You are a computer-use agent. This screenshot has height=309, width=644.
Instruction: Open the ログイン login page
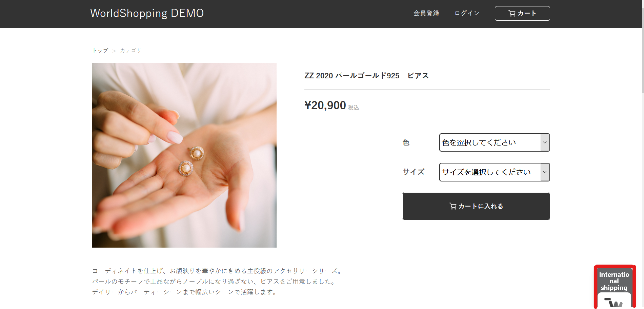click(x=467, y=13)
